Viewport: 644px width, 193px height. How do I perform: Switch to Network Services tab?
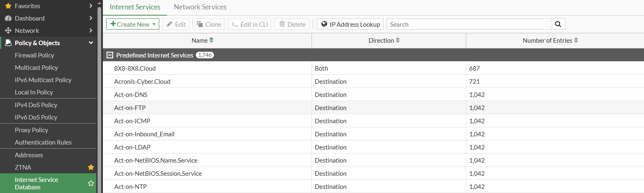(200, 7)
